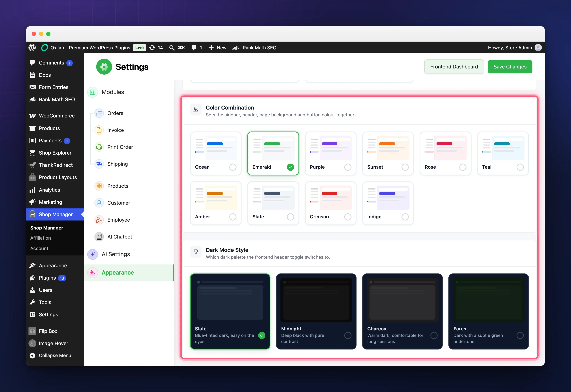Select the Charcoal dark mode preview
Screen dimensions: 571x392
click(402, 300)
